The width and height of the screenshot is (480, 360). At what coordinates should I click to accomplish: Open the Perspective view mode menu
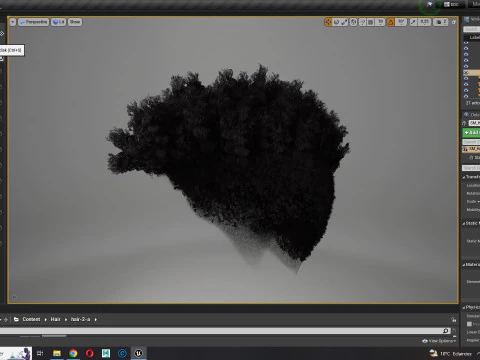pos(33,22)
